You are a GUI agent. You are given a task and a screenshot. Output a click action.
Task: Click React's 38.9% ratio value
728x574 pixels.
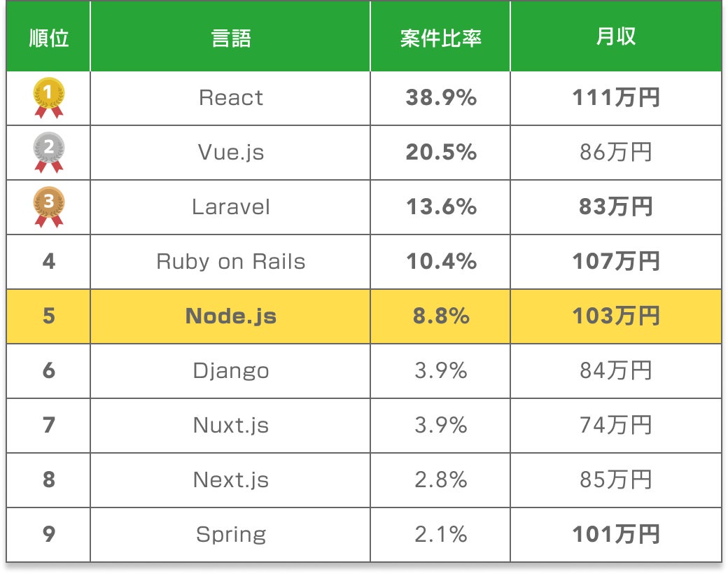[x=440, y=98]
